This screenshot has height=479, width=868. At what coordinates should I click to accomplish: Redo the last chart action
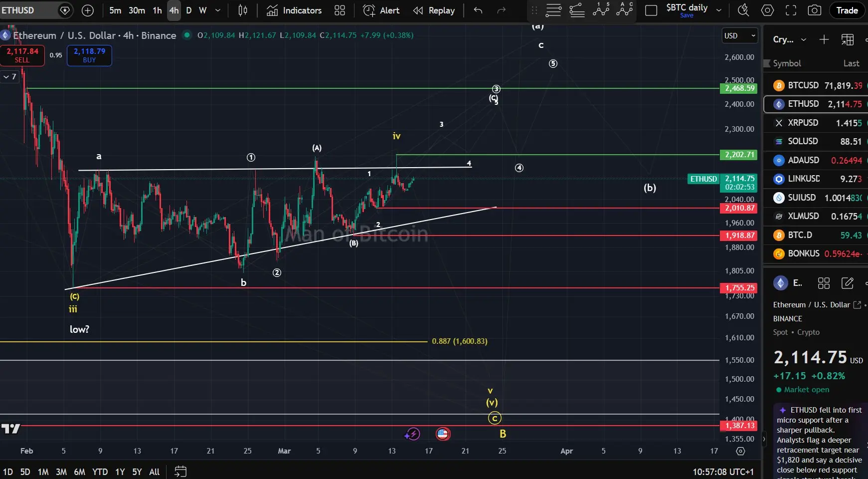pyautogui.click(x=502, y=10)
